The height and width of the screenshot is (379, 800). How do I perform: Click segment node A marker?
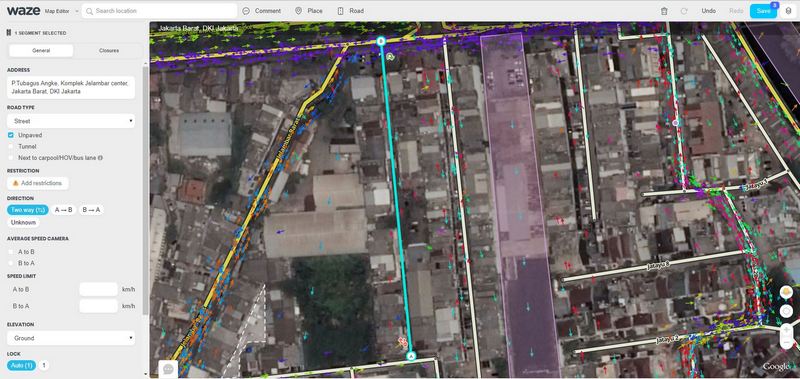[x=411, y=356]
